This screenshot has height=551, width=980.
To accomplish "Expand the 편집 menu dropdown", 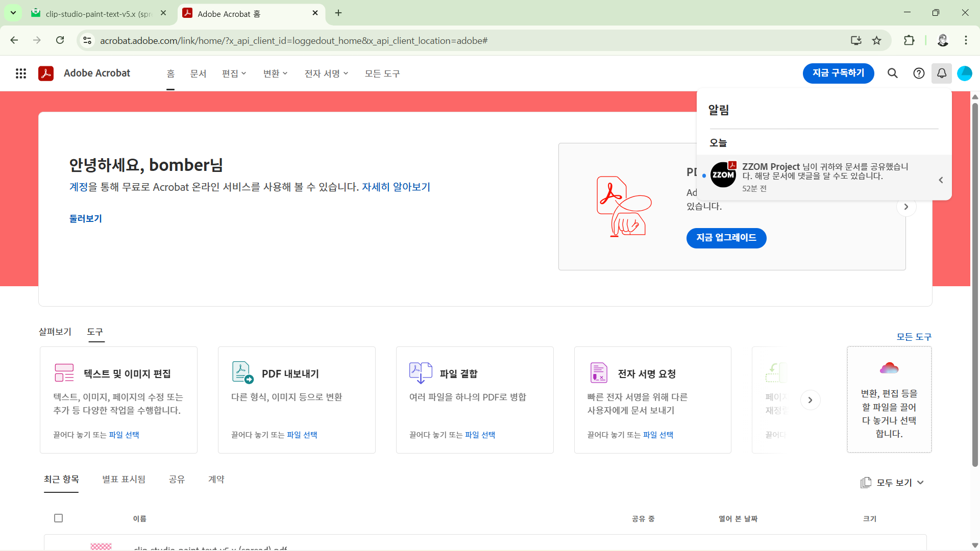I will 234,73.
